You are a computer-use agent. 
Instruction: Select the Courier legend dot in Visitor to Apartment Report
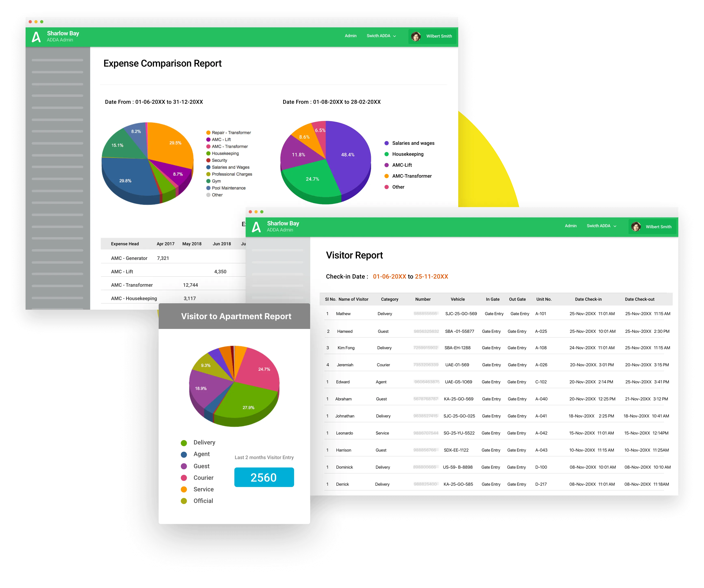point(184,478)
